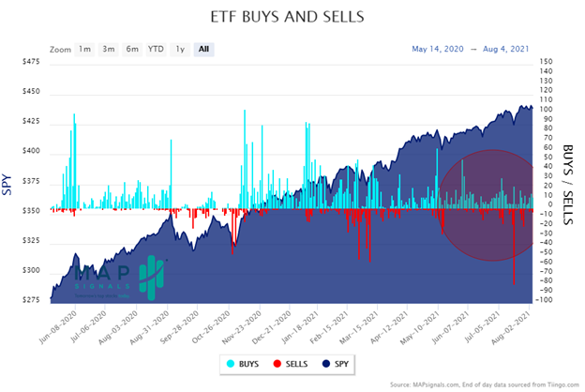Image resolution: width=585 pixels, height=392 pixels.
Task: Set zoom range to 3m
Action: 108,50
